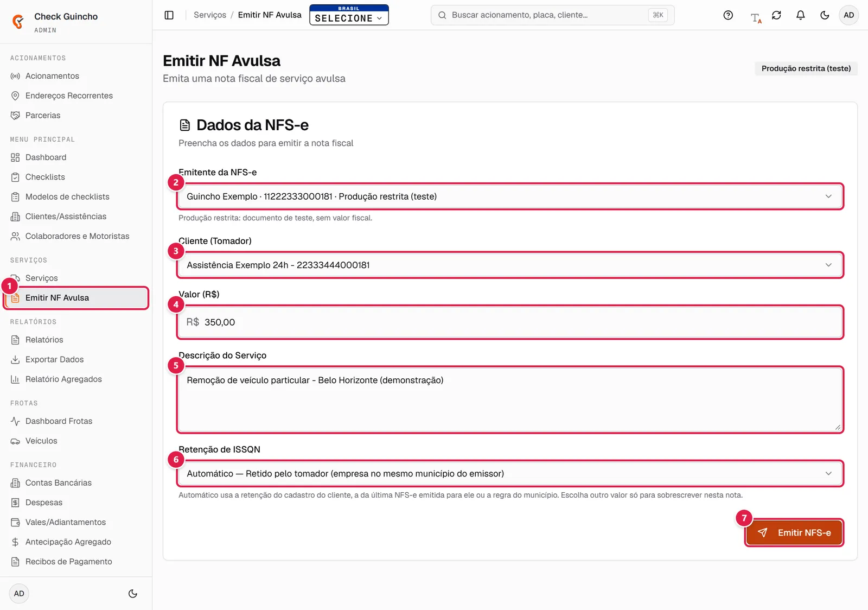Open Clientes/Assistências menu item

pos(76,217)
